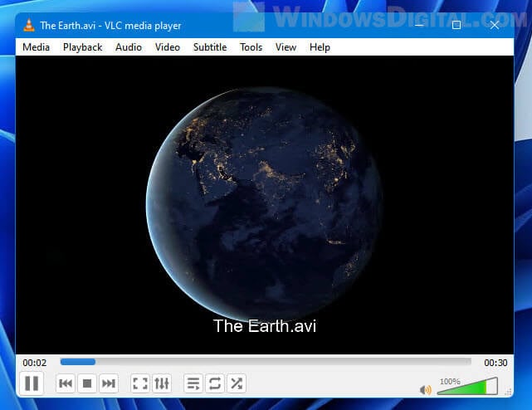
Task: Click the Earth video display area
Action: pyautogui.click(x=265, y=205)
